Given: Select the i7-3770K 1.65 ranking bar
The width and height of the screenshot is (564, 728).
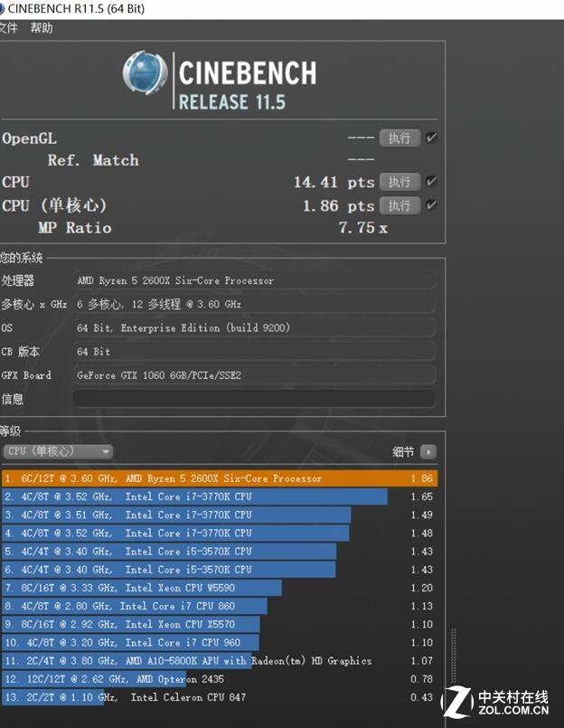Looking at the screenshot, I should 194,496.
